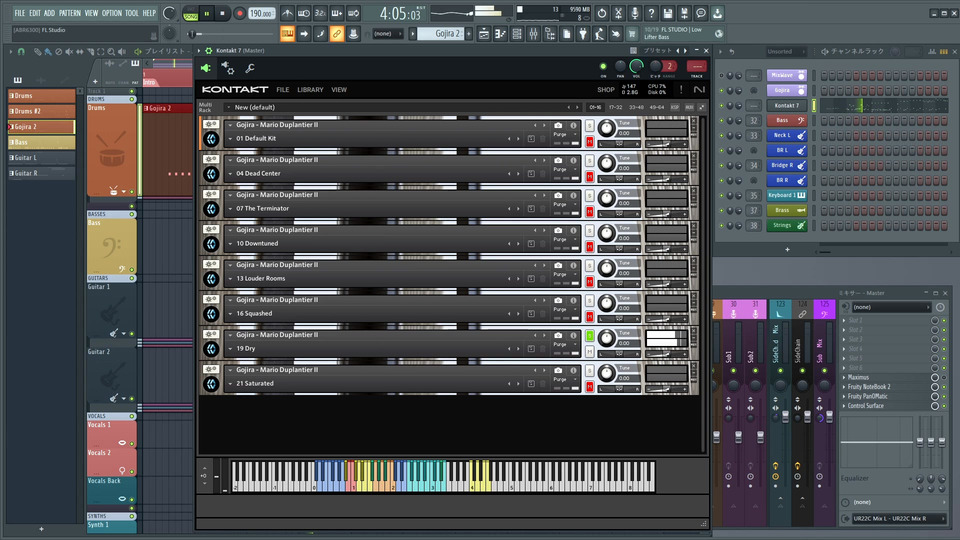Viewport: 960px width, 540px height.
Task: Click the magnet snap icon in playlist toolbar
Action: click(21, 51)
